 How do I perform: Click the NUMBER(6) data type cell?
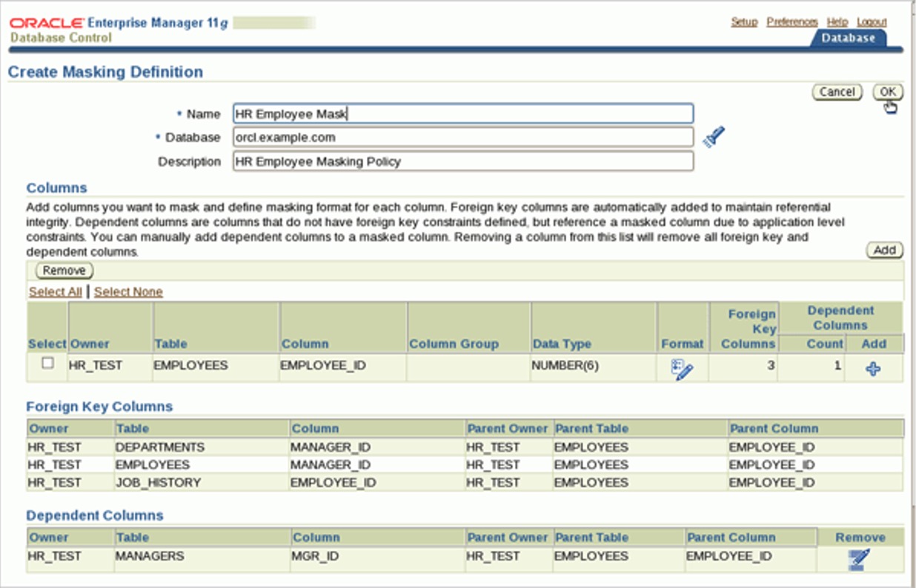click(565, 365)
